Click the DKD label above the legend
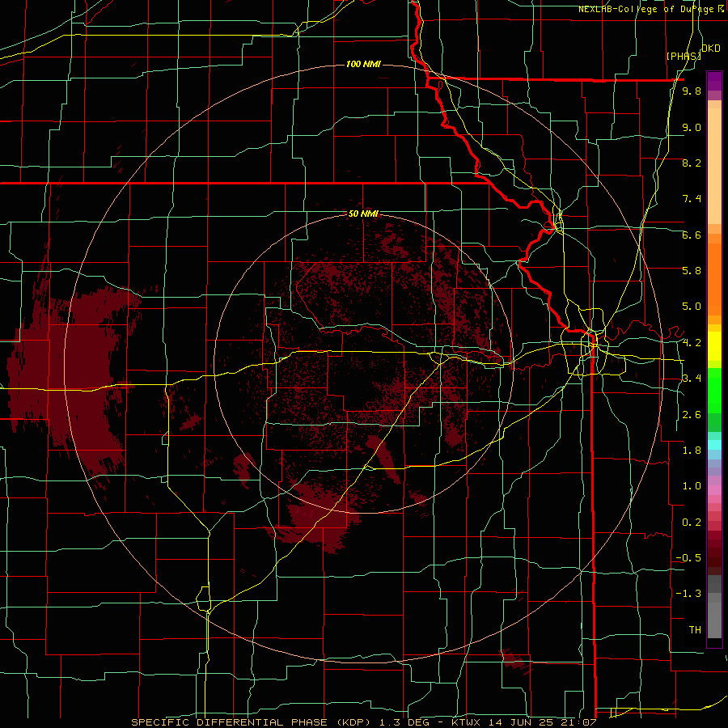The height and width of the screenshot is (728, 728). coord(710,49)
